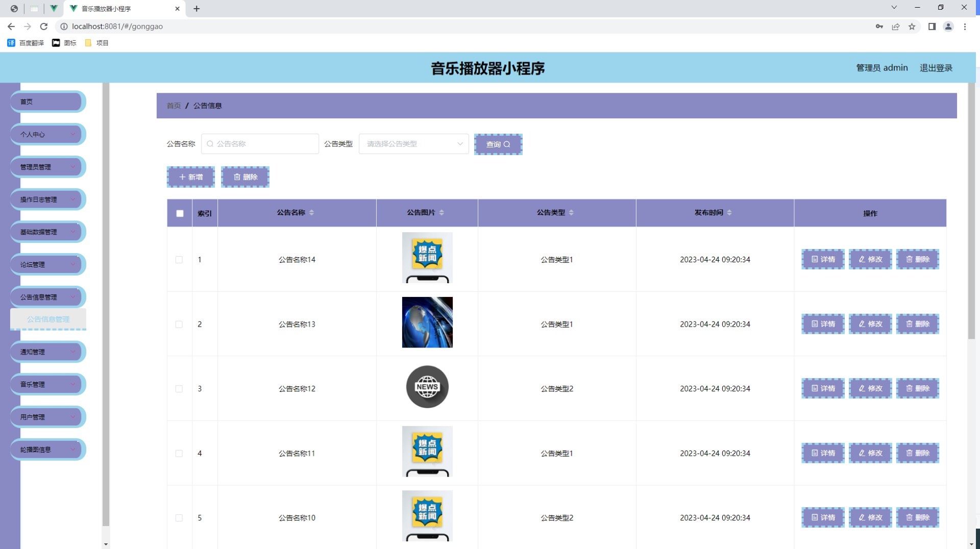
Task: Reload the page using browser refresh icon
Action: (44, 27)
